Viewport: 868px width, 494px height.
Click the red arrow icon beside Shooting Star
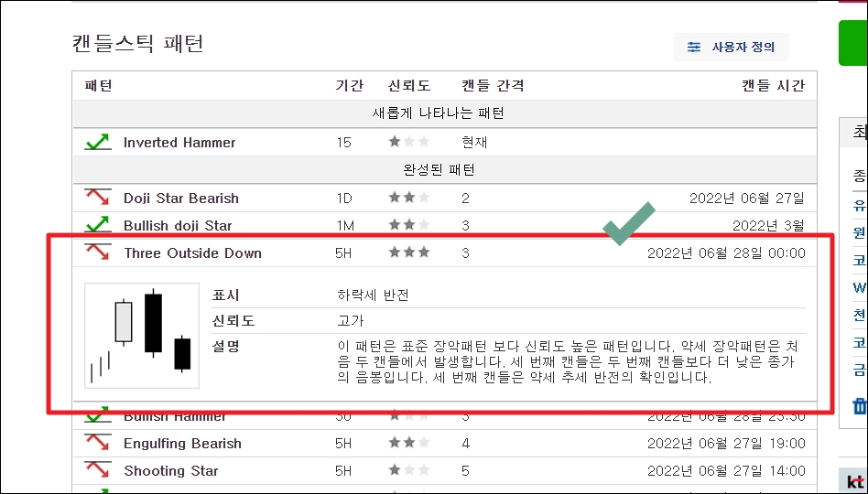[97, 470]
